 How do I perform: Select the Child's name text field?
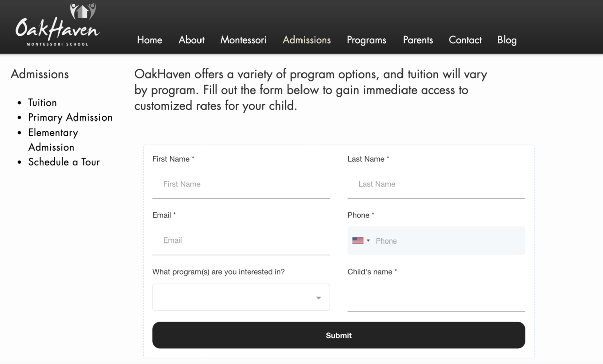[436, 299]
